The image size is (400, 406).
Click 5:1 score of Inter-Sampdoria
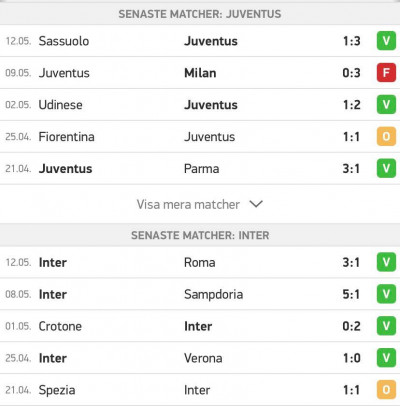351,294
